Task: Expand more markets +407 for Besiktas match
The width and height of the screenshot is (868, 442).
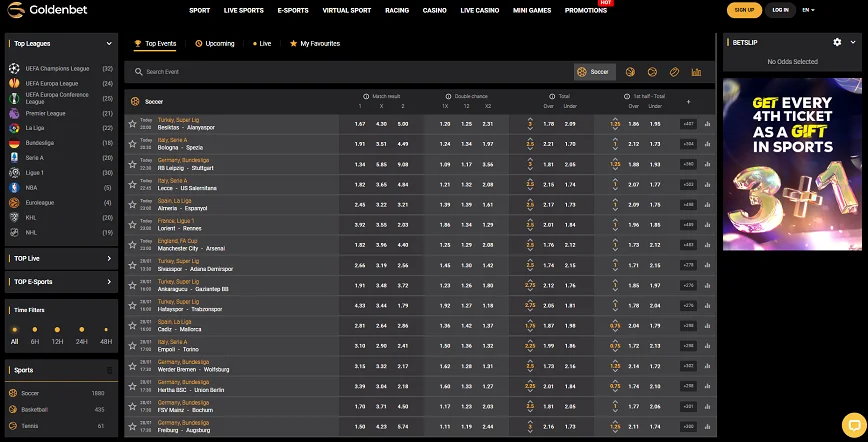Action: (x=688, y=124)
